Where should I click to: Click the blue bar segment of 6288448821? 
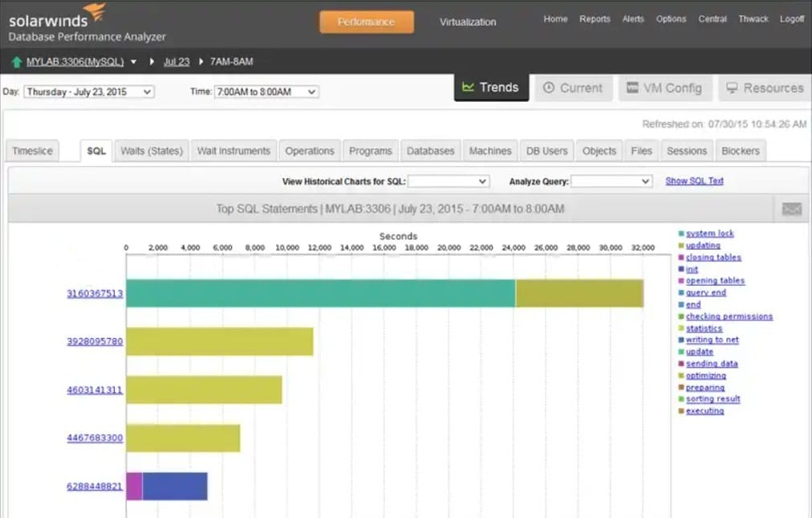tap(175, 487)
